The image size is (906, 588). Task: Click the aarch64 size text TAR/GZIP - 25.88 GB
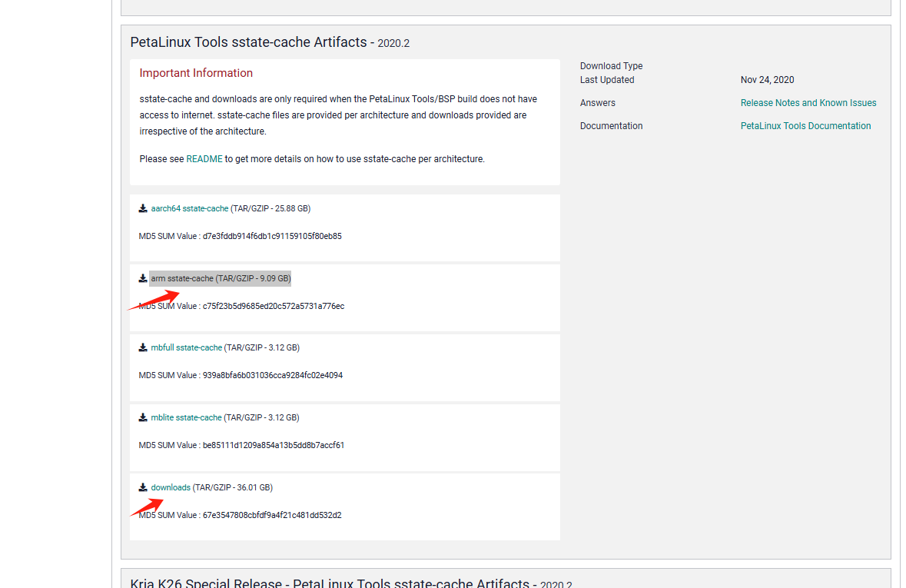coord(270,209)
